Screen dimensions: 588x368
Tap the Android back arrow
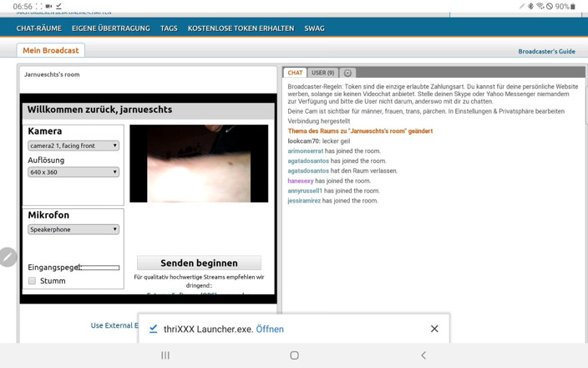tap(423, 355)
